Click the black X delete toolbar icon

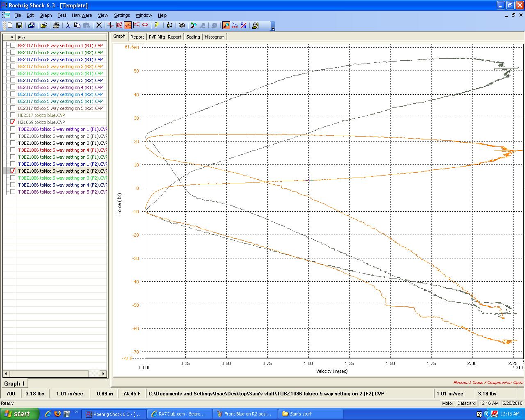coord(98,25)
